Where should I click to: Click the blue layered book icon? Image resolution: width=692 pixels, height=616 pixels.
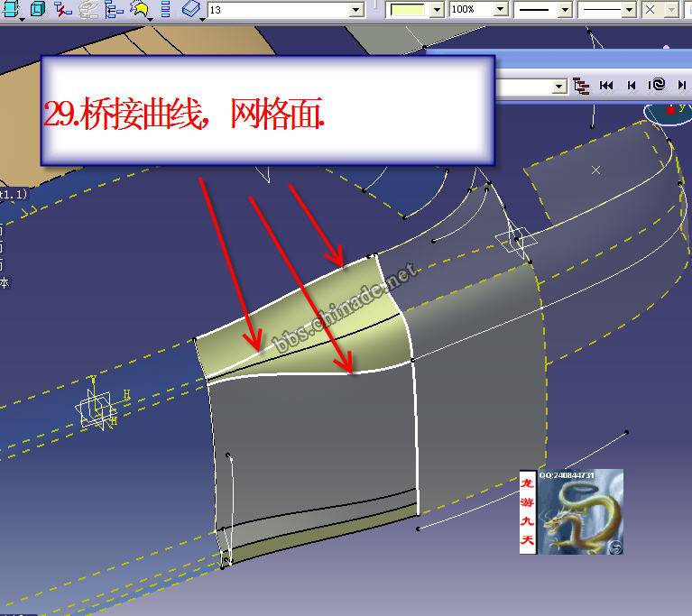(x=191, y=8)
